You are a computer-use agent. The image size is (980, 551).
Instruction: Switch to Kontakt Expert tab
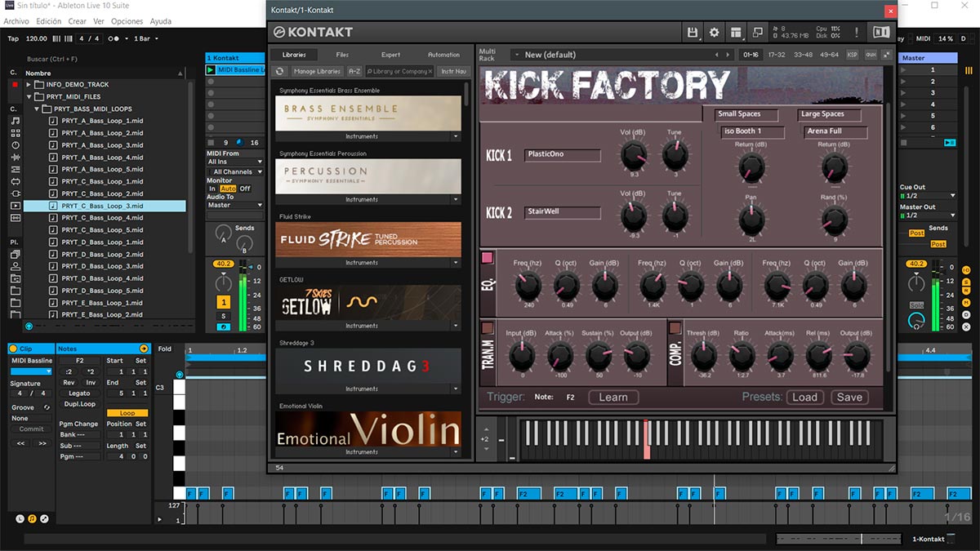[x=391, y=55]
